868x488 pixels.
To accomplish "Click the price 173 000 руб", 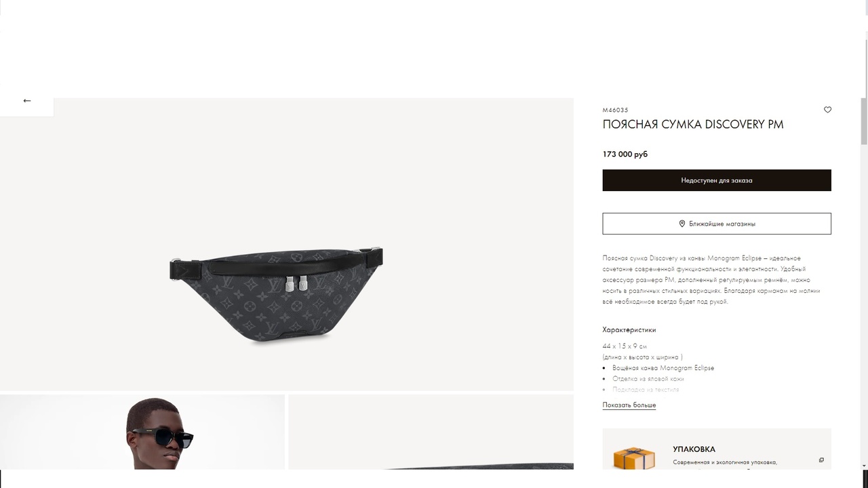I will coord(625,155).
